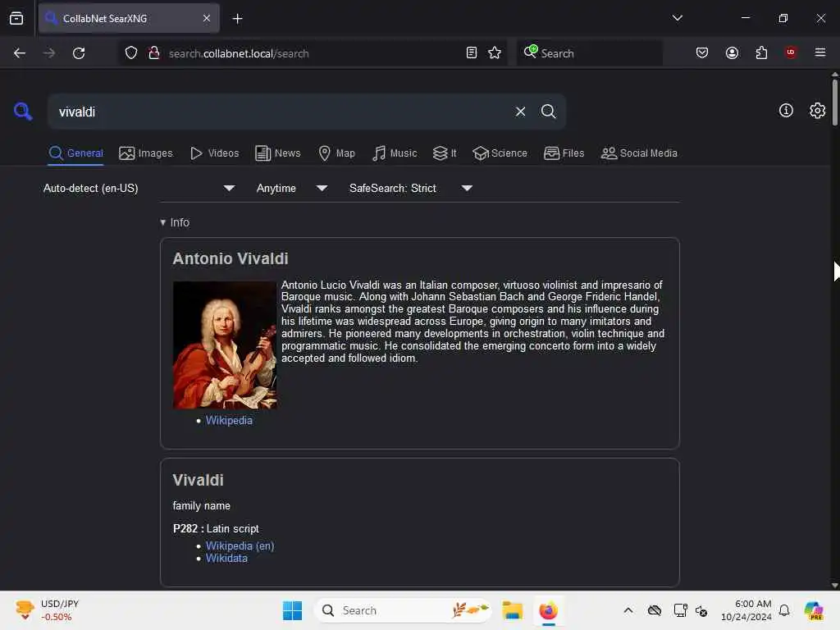Open the Anytime time range dropdown
Viewport: 840px width, 630px height.
(292, 189)
